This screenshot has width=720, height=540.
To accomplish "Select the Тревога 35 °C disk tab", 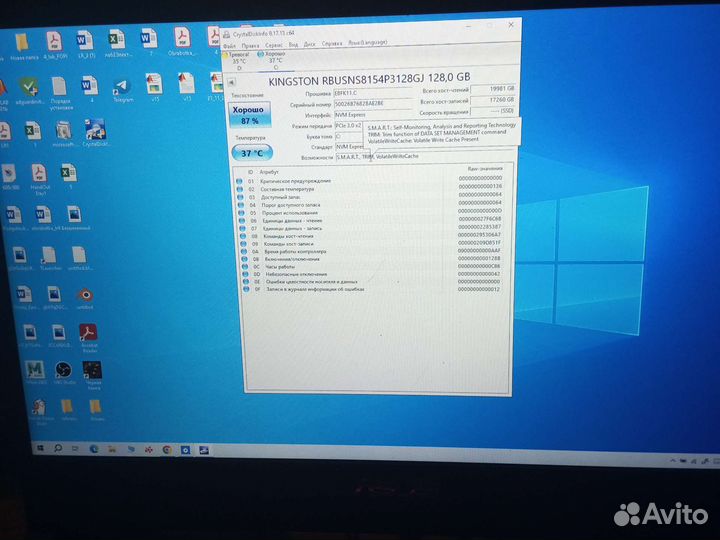I will tap(238, 57).
